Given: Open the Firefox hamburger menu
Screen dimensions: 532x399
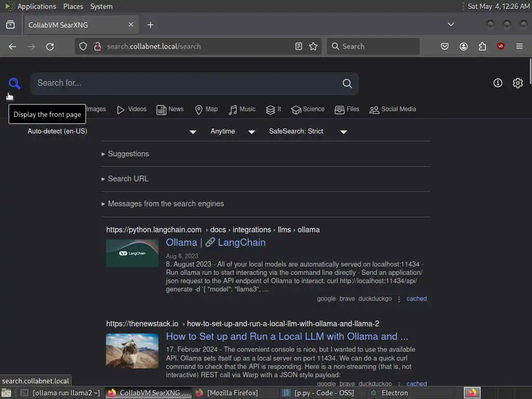Looking at the screenshot, I should 520,46.
